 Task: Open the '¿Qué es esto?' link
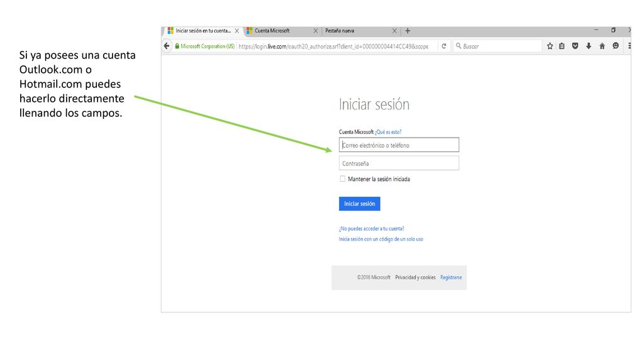(x=388, y=132)
